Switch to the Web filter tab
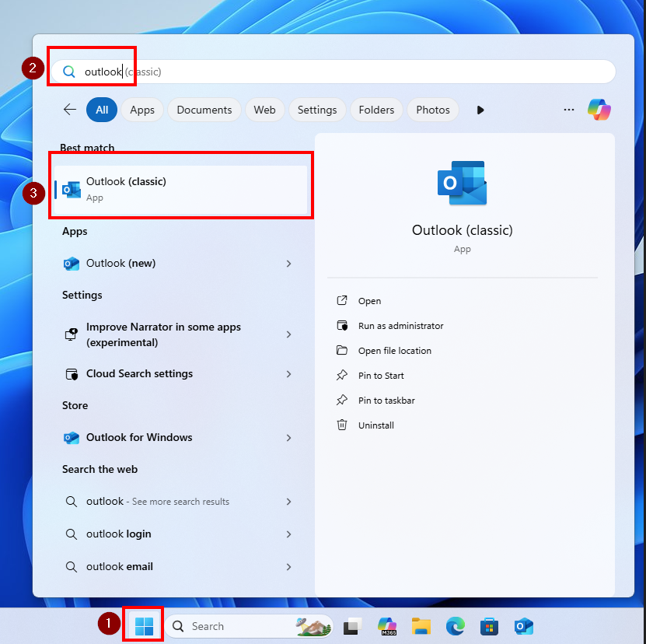 point(264,110)
